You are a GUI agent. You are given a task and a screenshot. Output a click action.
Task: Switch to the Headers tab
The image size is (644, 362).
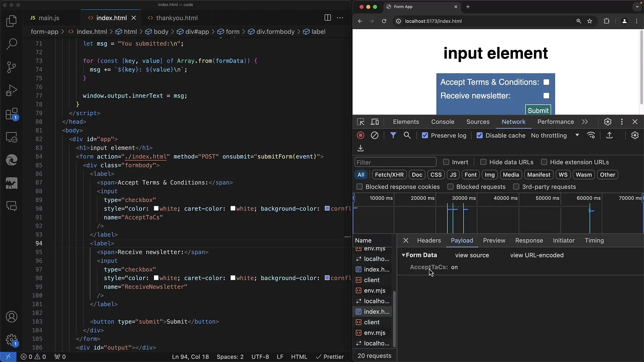pyautogui.click(x=429, y=240)
